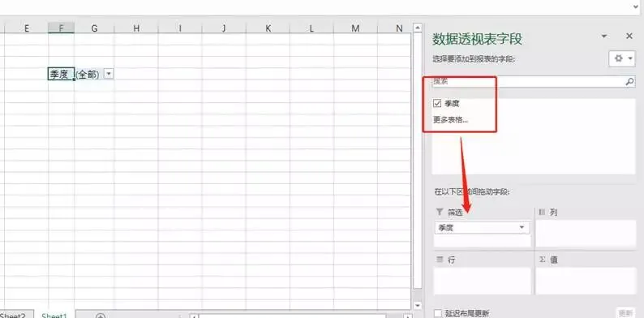This screenshot has height=318, width=644.
Task: Click the 筛选 filter funnel icon
Action: click(439, 212)
